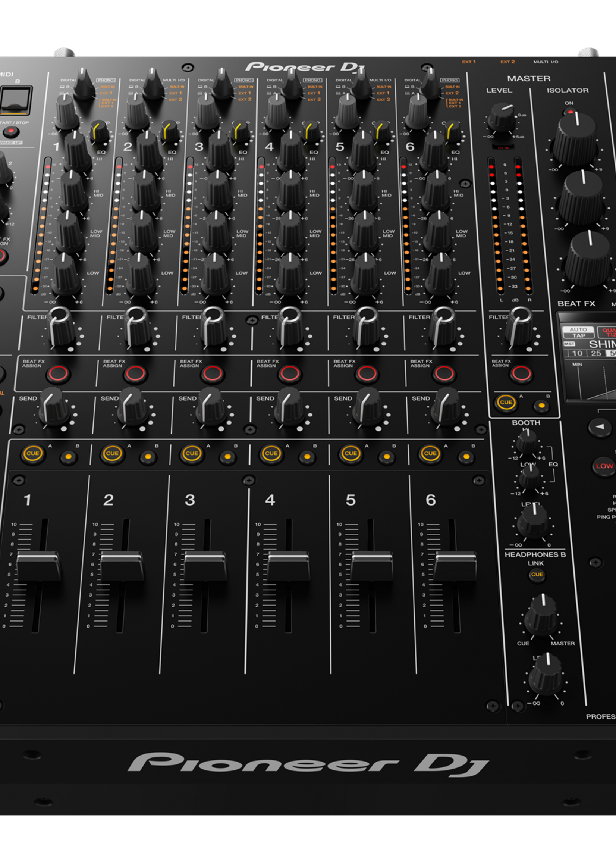Image resolution: width=616 pixels, height=863 pixels.
Task: Enable Beat FX Assign on channel 1
Action: (58, 373)
